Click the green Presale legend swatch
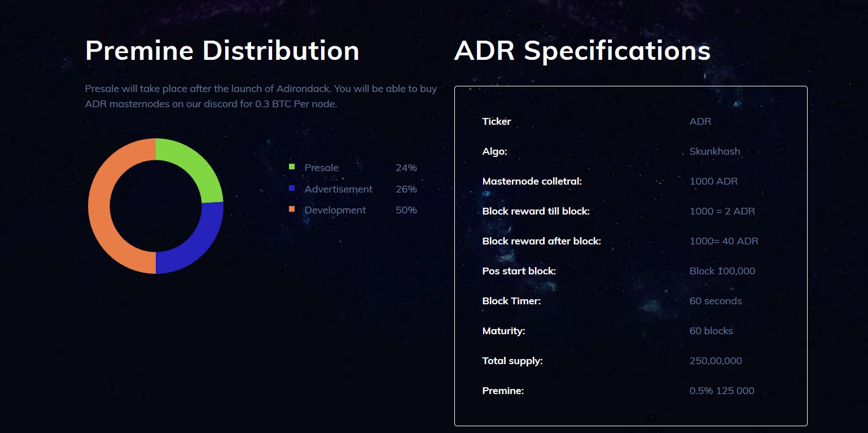Screen dimensions: 868x433 292,167
